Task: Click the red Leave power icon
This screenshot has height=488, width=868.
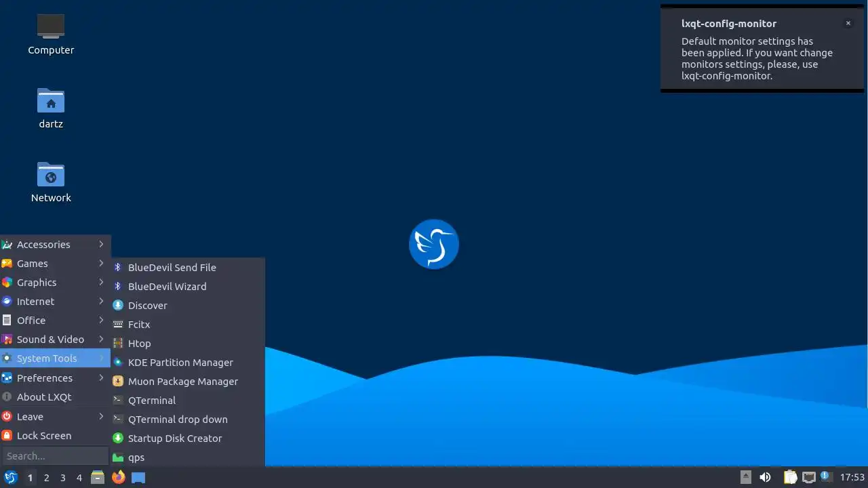Action: tap(7, 416)
